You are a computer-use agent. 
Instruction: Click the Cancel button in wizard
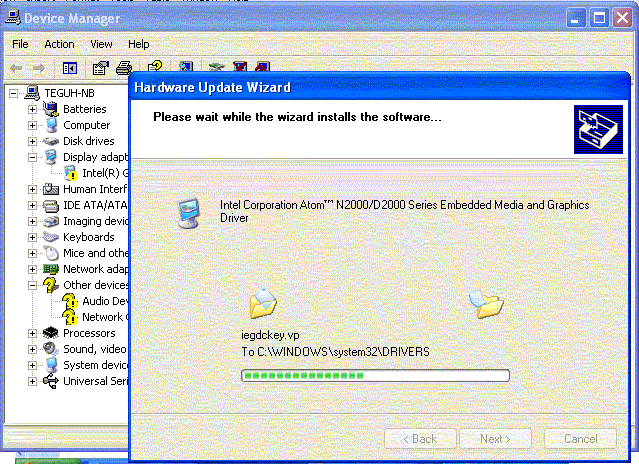point(580,439)
